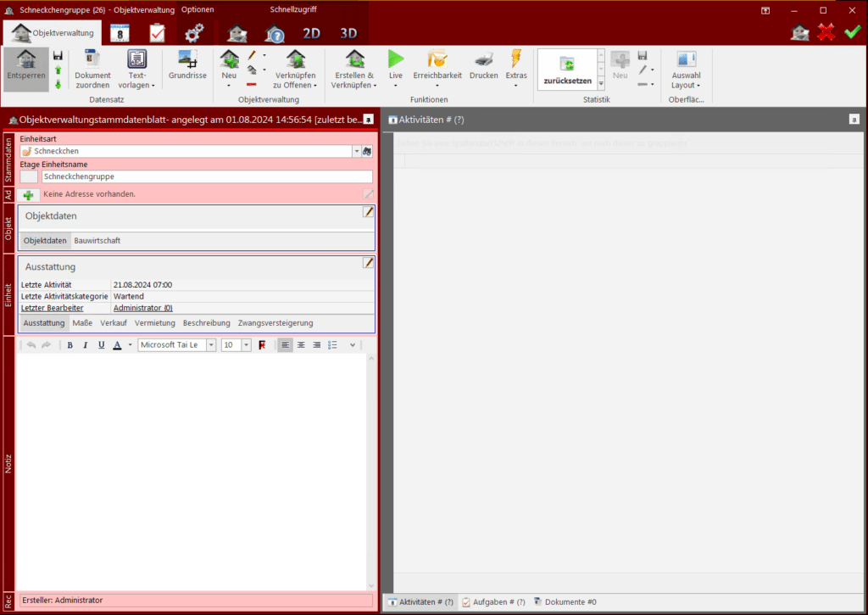Align note text left
This screenshot has width=868, height=615.
pos(285,345)
